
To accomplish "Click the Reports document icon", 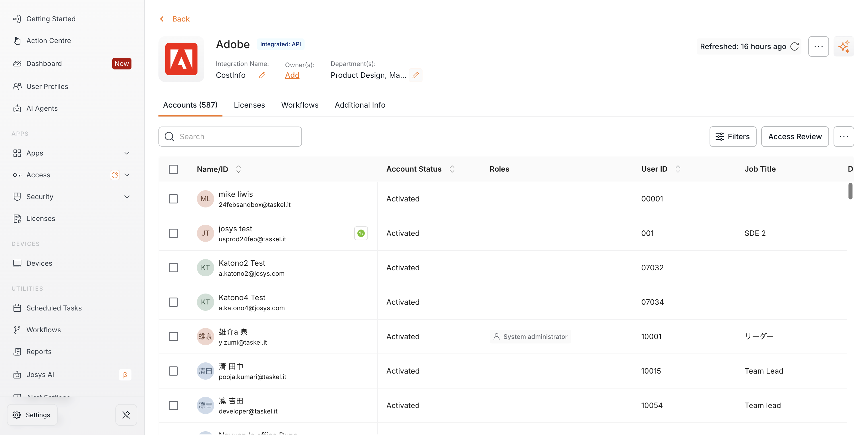I will click(17, 352).
